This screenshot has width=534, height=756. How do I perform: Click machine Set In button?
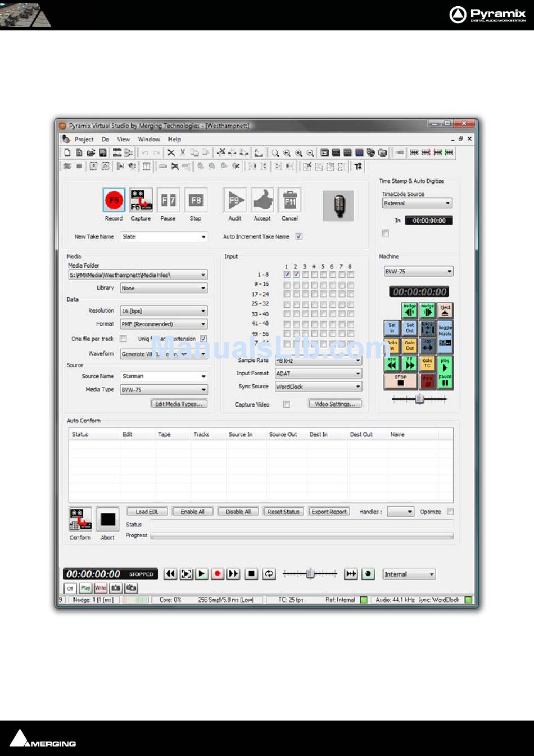coord(392,328)
